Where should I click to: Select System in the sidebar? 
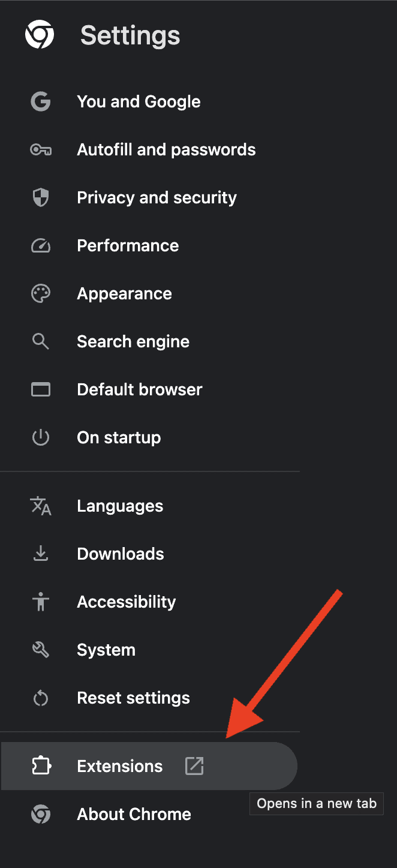click(106, 650)
